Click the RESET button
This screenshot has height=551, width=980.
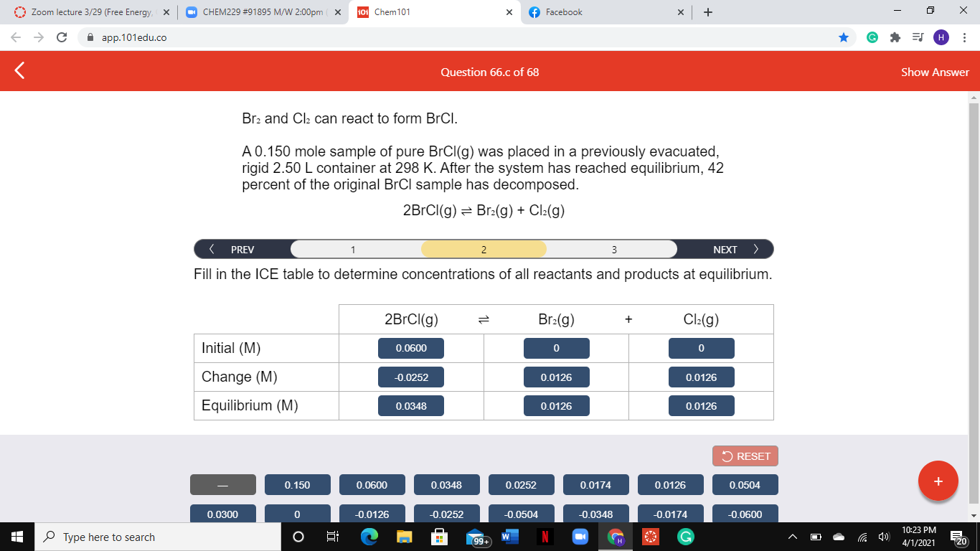click(x=745, y=456)
